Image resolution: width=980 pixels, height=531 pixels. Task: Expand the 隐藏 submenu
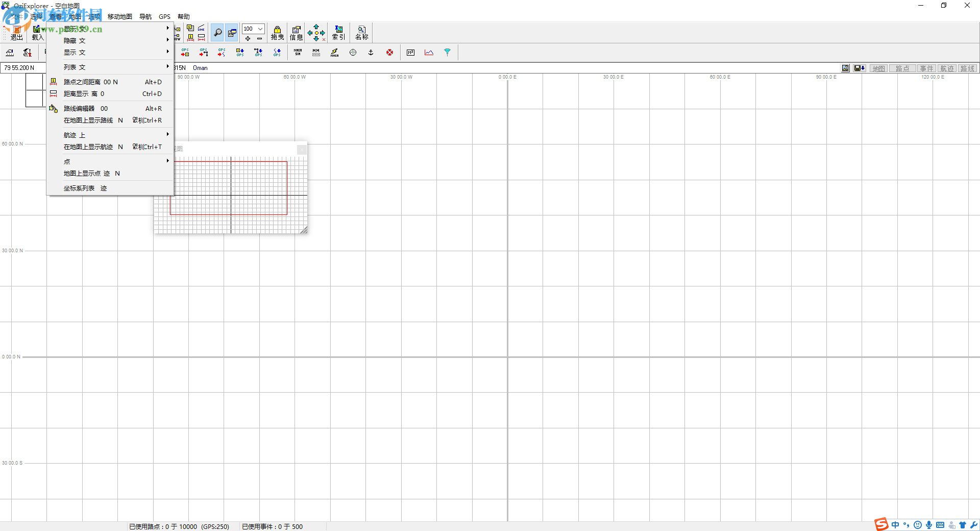[x=110, y=40]
